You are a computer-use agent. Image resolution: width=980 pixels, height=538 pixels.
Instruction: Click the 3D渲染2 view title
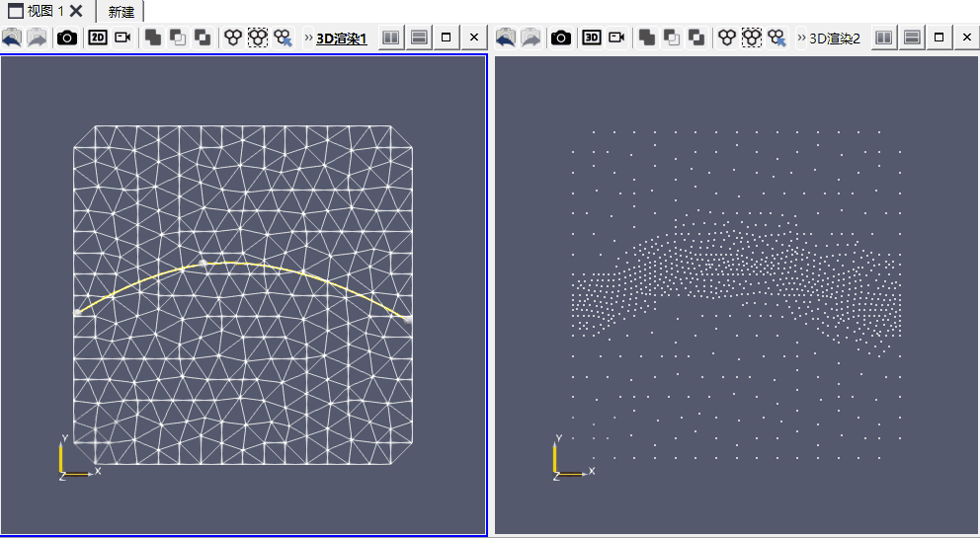click(x=835, y=38)
